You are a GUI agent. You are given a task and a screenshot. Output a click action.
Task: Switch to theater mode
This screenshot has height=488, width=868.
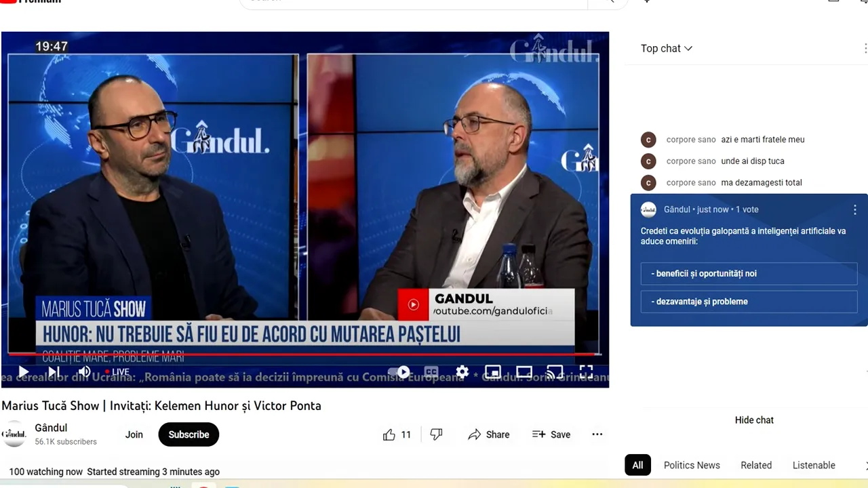[x=524, y=372]
